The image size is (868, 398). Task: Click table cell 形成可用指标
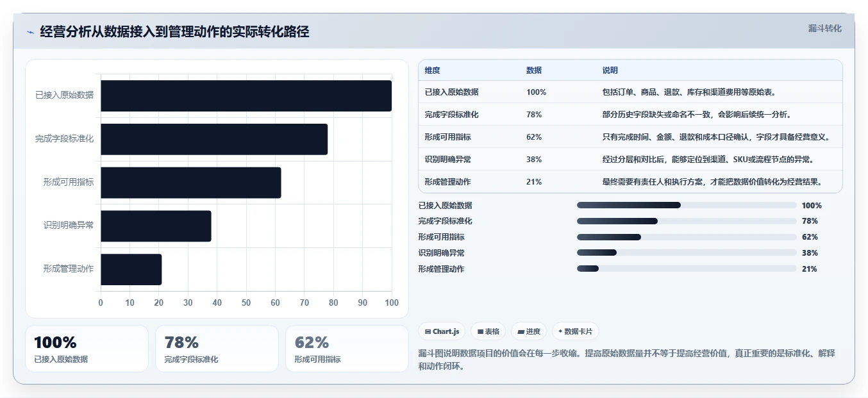pos(447,137)
